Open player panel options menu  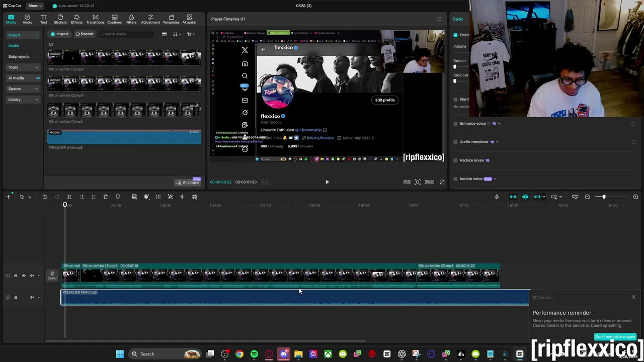(439, 19)
